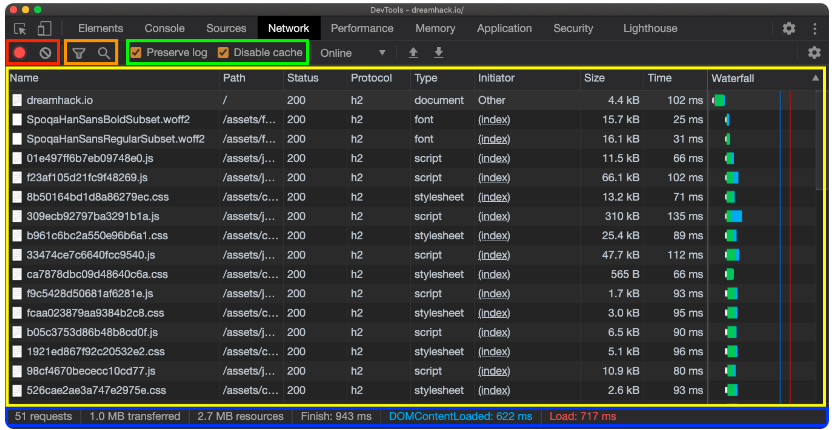Click the request list vertical scrollbar
The width and height of the screenshot is (835, 430).
(819, 140)
